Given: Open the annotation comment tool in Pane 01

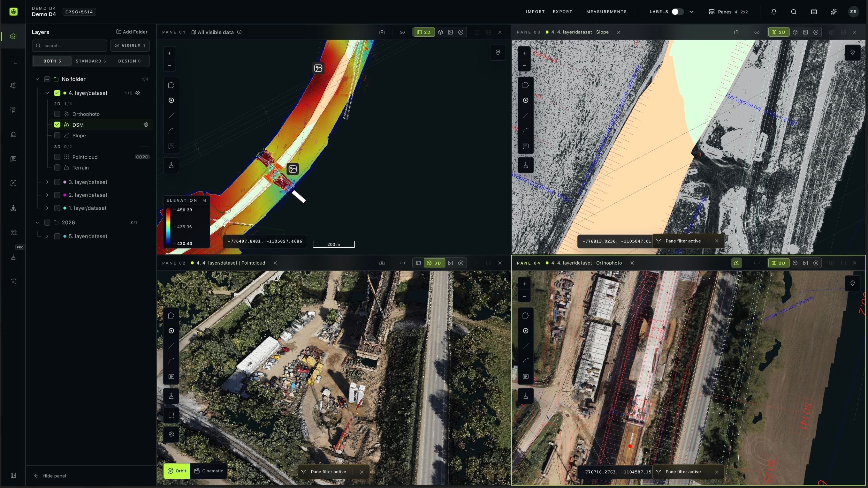Looking at the screenshot, I should [x=171, y=146].
